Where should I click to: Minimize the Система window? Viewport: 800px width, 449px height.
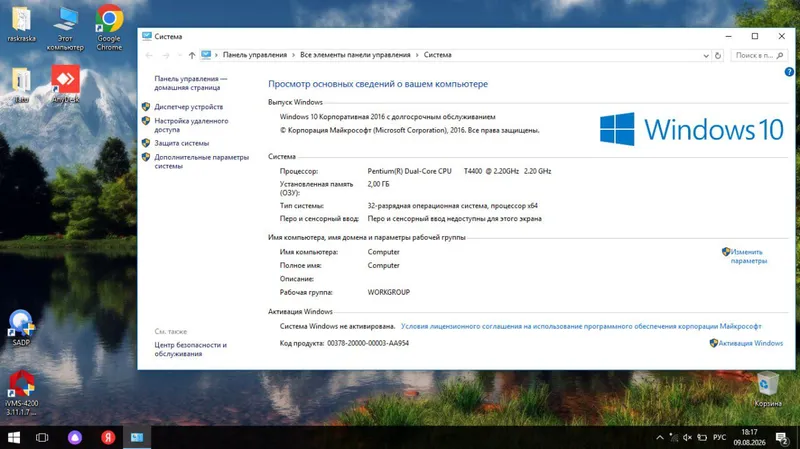(729, 36)
